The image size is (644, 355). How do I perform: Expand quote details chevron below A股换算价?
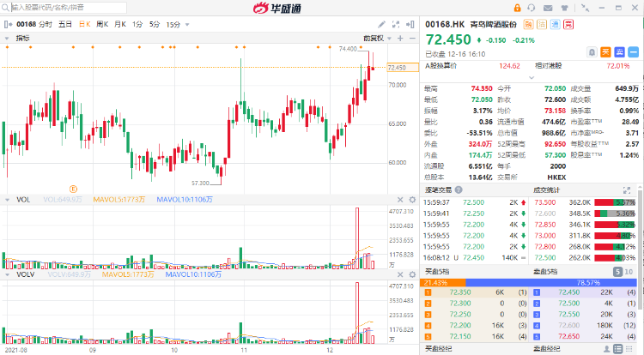tap(532, 77)
